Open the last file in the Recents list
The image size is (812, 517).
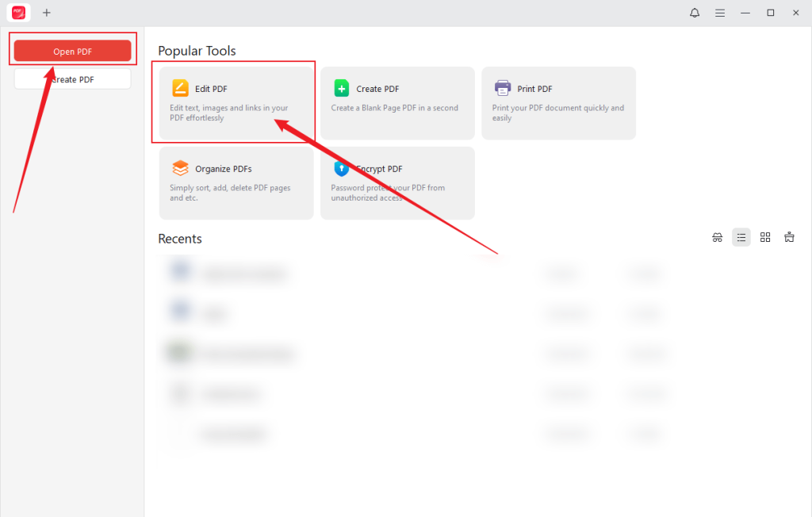(x=317, y=434)
